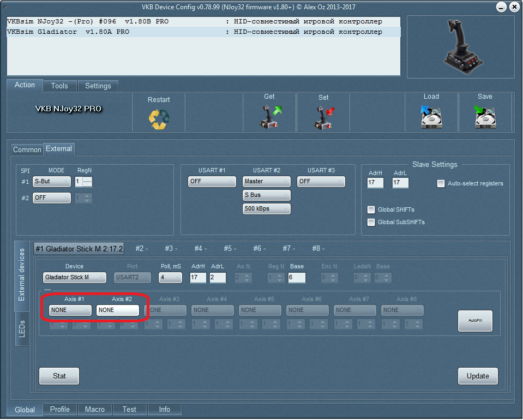
Task: Select VKBsim NJoy32 -(Pro) #096 device row
Action: pyautogui.click(x=203, y=22)
